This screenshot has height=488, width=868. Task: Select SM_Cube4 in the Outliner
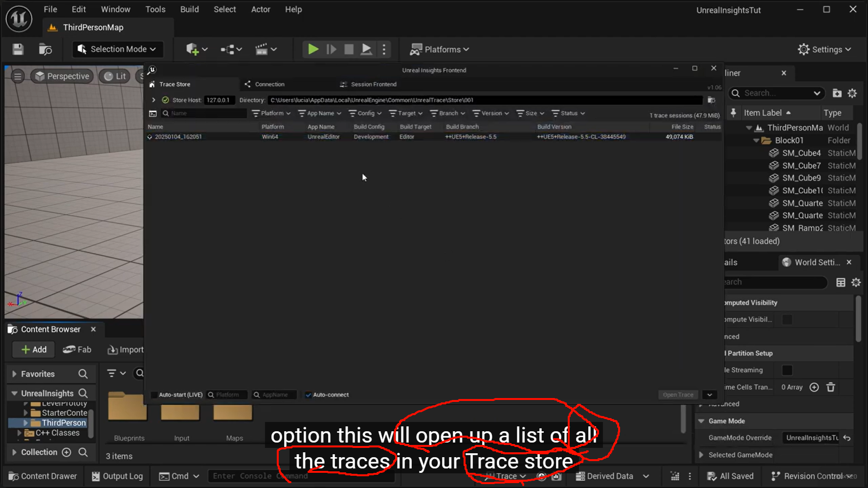pos(802,153)
